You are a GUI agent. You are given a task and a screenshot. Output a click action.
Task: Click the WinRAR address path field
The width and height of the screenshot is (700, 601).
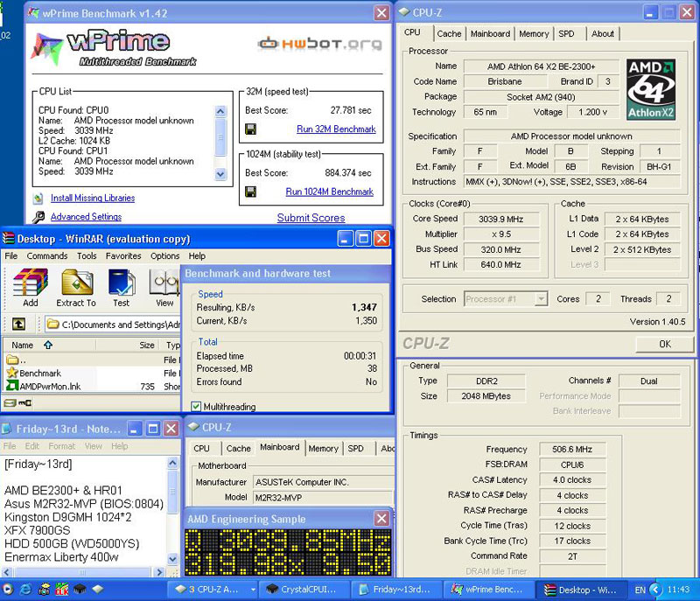tap(114, 325)
